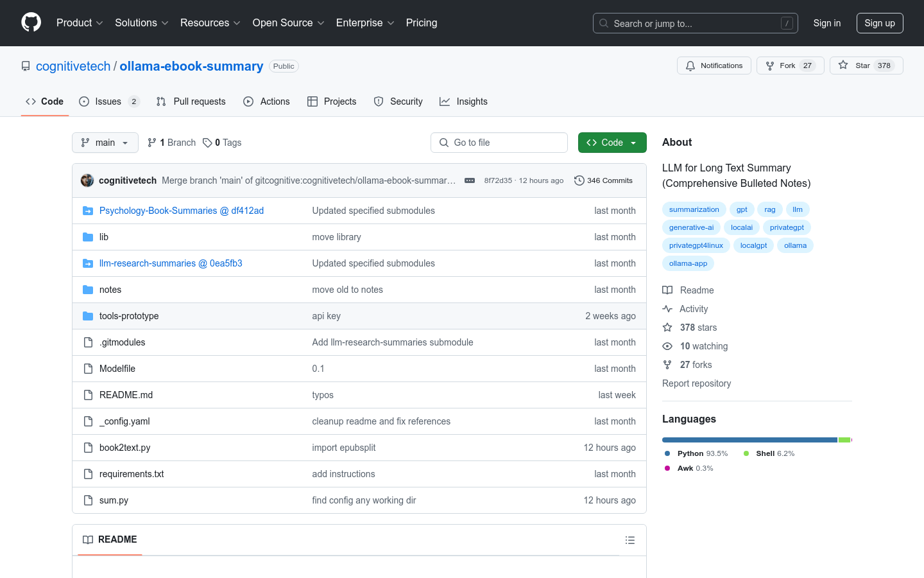This screenshot has height=578, width=924.
Task: Click the Shell segment of languages bar
Action: [844, 440]
